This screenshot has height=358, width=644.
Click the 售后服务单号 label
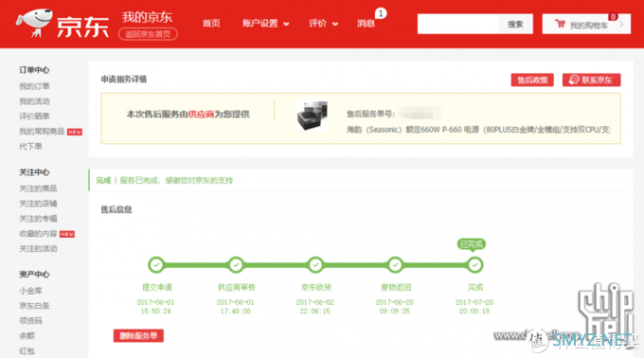pos(370,115)
